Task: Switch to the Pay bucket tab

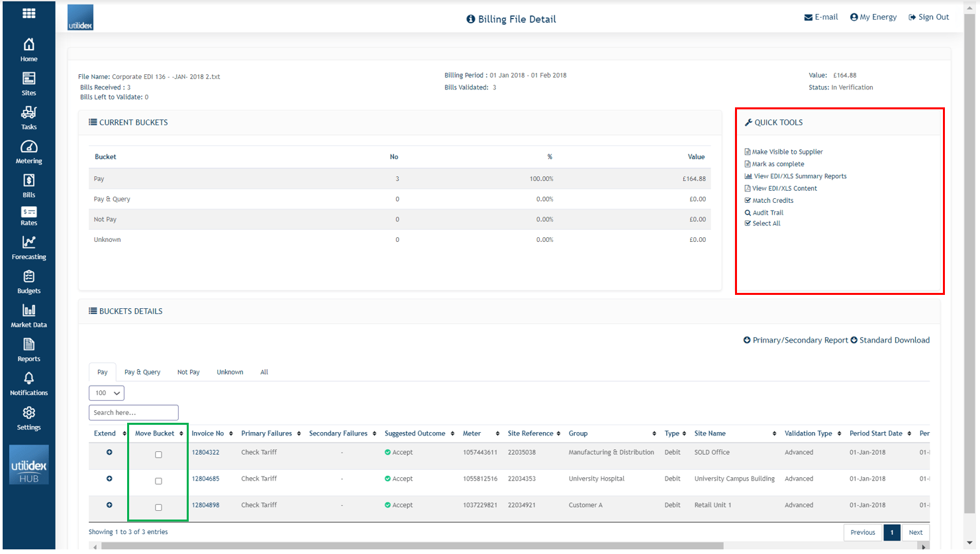Action: (103, 372)
